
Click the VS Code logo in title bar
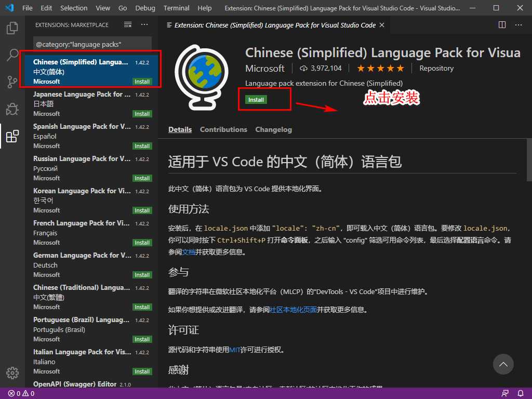(10, 8)
